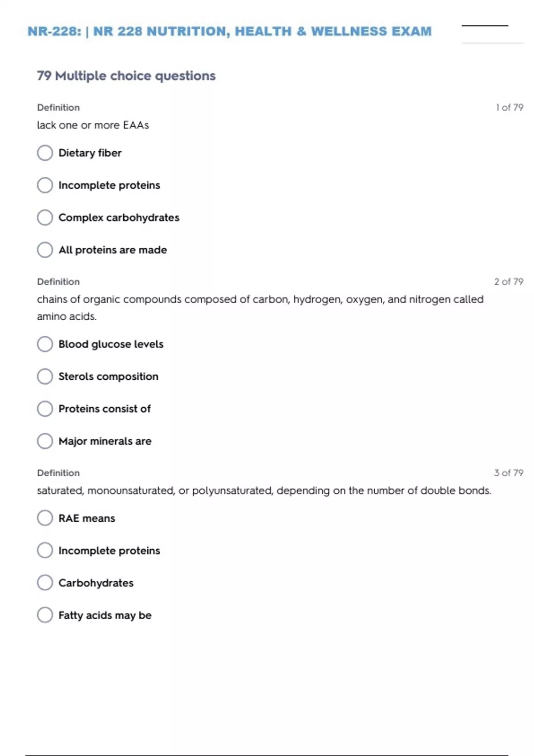Click the NR-228 Nutrition exam title

[229, 32]
